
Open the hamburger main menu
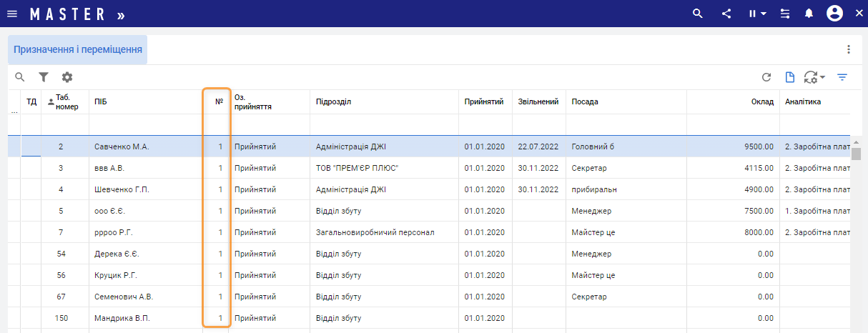click(x=12, y=14)
